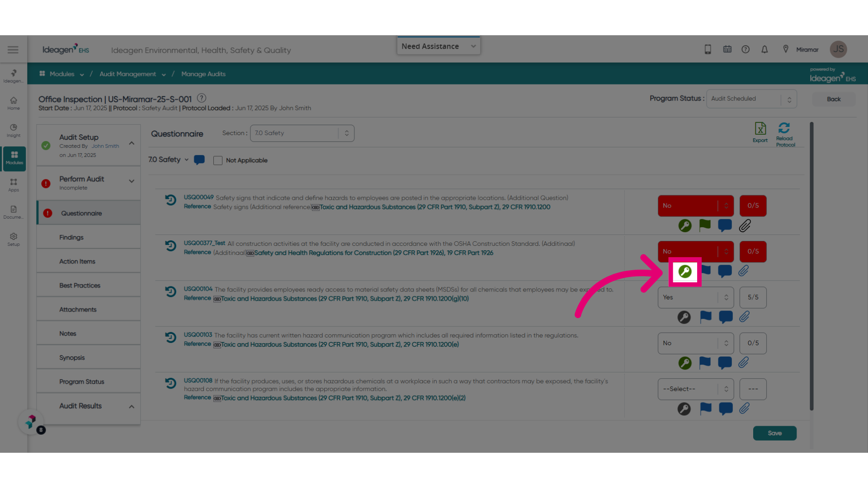
Task: Click history icon beside USQ00103
Action: click(170, 338)
